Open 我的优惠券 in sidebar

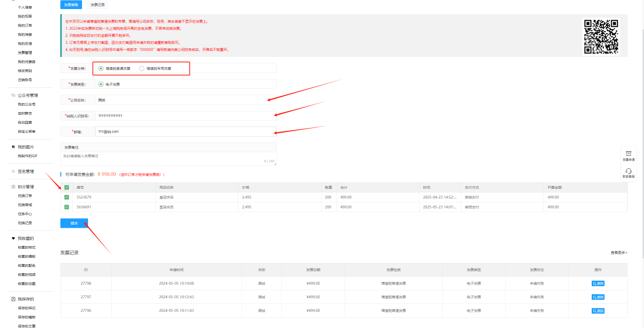[27, 61]
